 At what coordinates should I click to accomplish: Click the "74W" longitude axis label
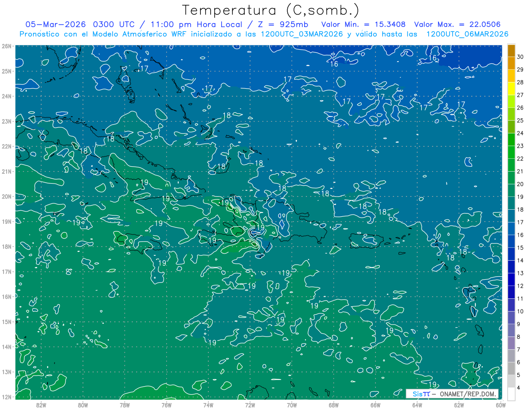[208, 404]
